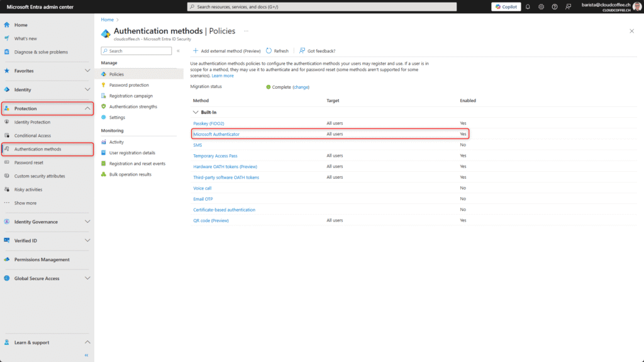Focus the global search resources field
Viewport: 644px width, 362px height.
click(x=322, y=6)
